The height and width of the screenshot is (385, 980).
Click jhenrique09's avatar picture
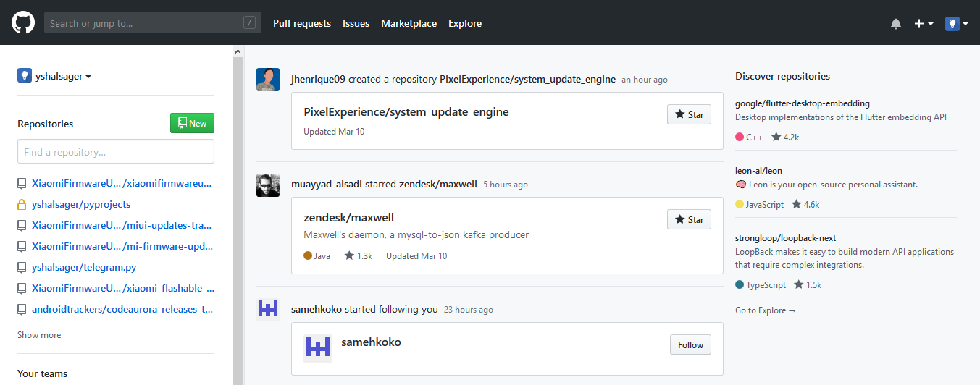click(x=268, y=80)
